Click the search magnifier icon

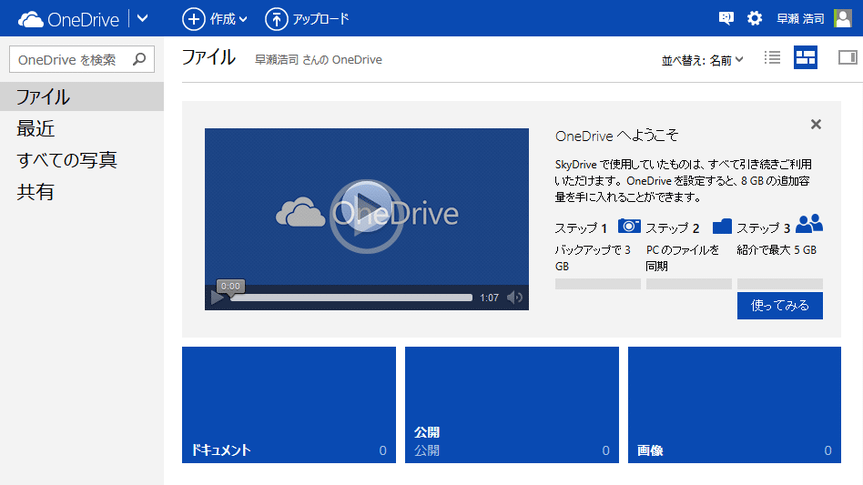pyautogui.click(x=139, y=59)
